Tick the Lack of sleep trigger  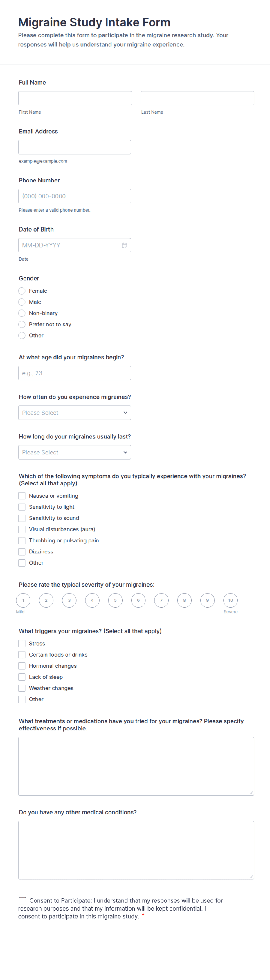click(22, 677)
